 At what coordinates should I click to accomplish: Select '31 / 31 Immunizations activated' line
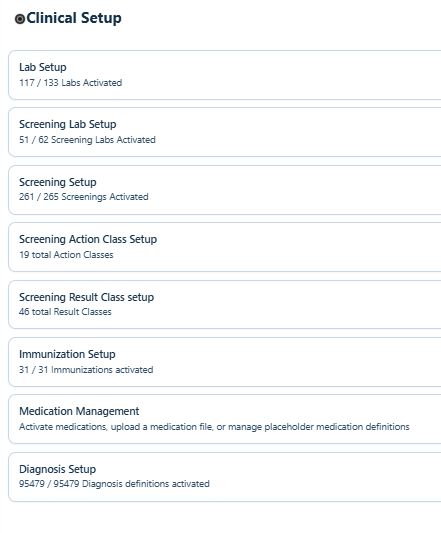pyautogui.click(x=86, y=369)
